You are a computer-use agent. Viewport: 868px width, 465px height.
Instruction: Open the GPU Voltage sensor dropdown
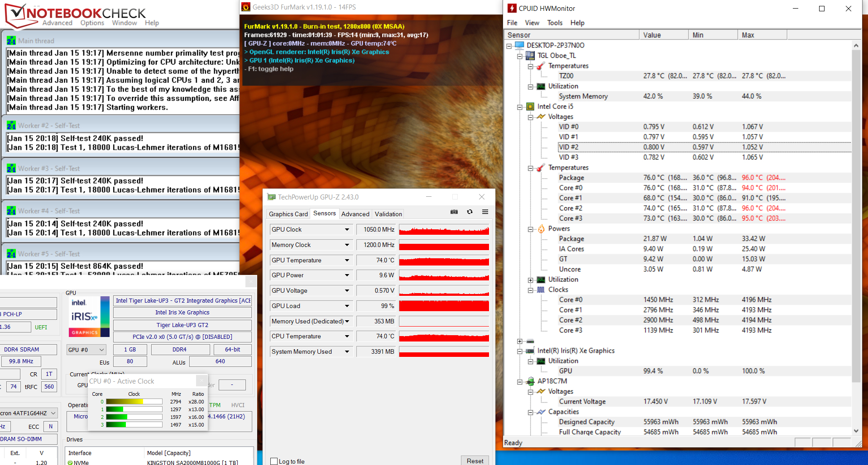click(x=347, y=291)
